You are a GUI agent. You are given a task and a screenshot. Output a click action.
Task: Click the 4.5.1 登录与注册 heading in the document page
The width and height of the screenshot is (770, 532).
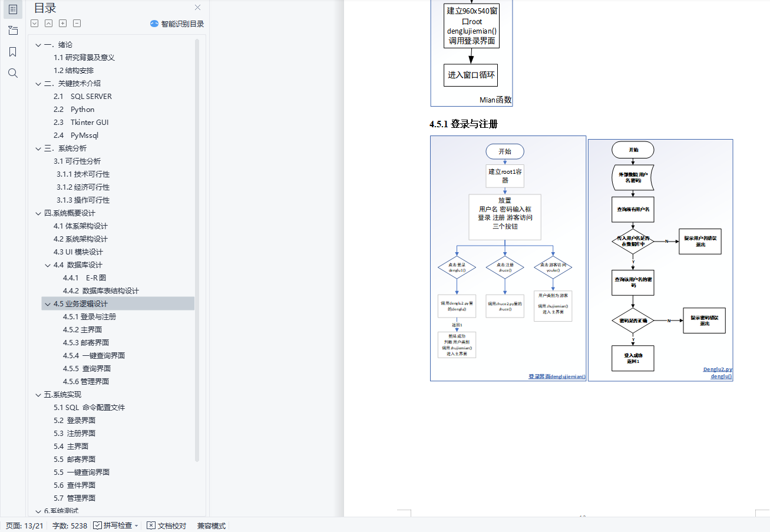tap(464, 124)
